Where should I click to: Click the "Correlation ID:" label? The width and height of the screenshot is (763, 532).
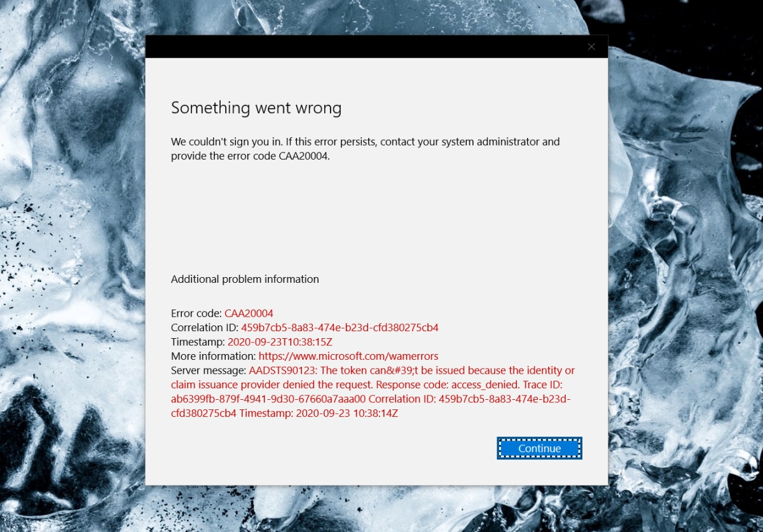(205, 328)
